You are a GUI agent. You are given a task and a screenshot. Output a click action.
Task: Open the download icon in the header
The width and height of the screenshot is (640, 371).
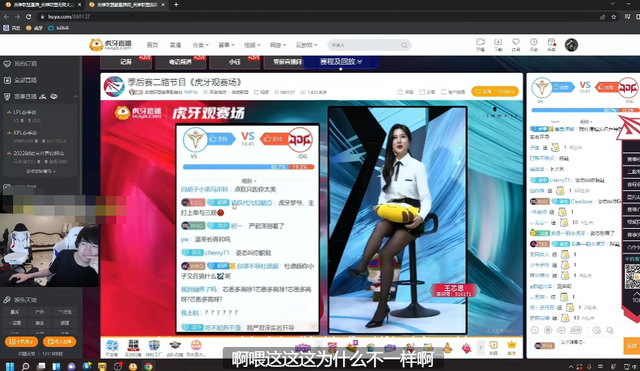[498, 44]
